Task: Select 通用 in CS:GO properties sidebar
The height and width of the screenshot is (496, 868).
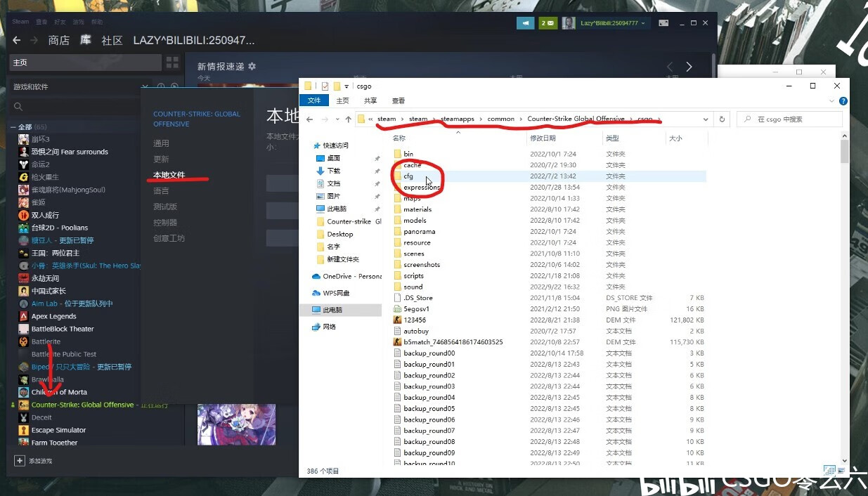Action: pos(161,143)
